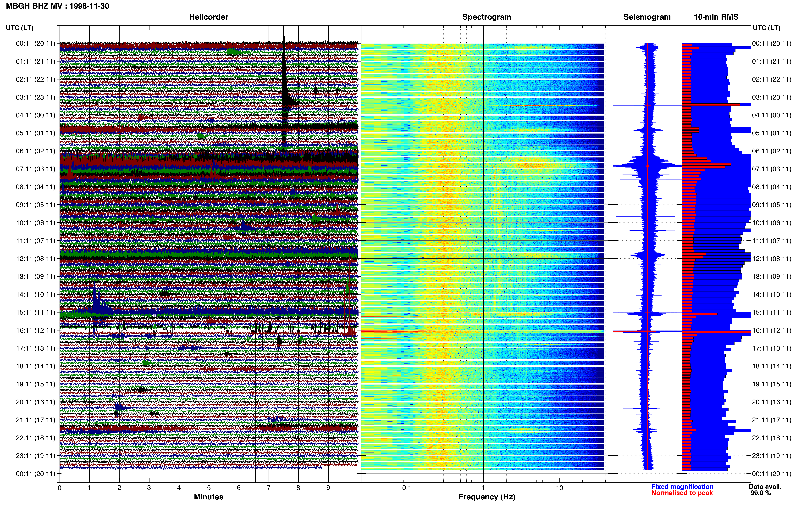Click the '9' tick on the Minutes axis
Screen dimensions: 812x508
[x=328, y=487]
